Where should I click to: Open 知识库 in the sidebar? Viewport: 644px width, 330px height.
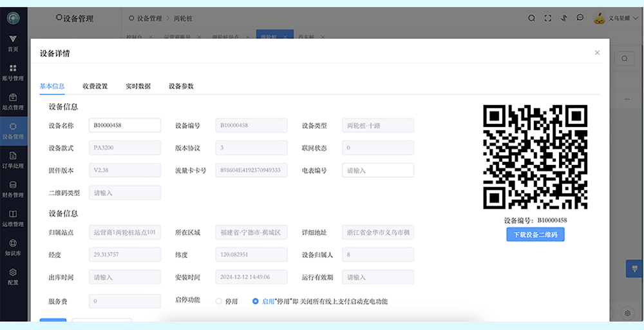coord(13,247)
